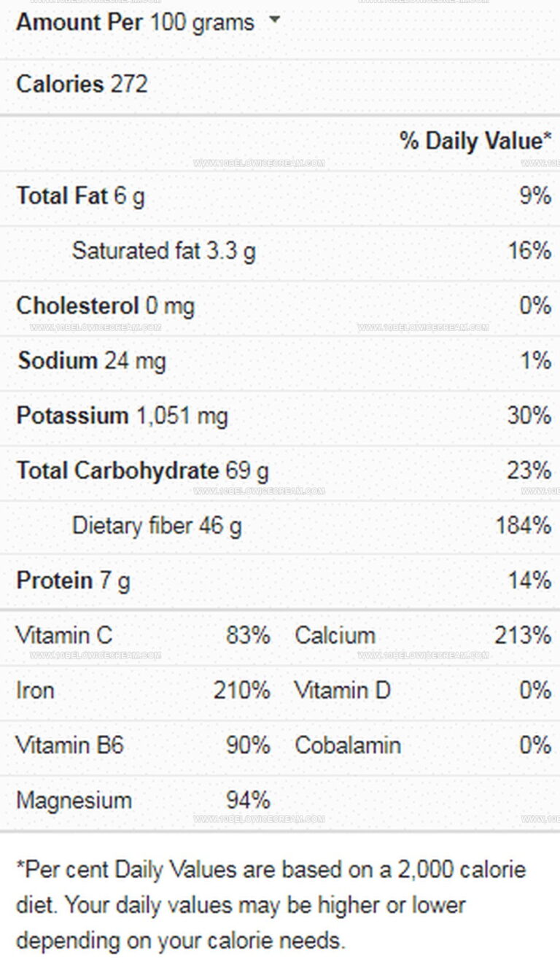The height and width of the screenshot is (975, 560).
Task: Select the 100 grams amount selector
Action: coord(202,23)
